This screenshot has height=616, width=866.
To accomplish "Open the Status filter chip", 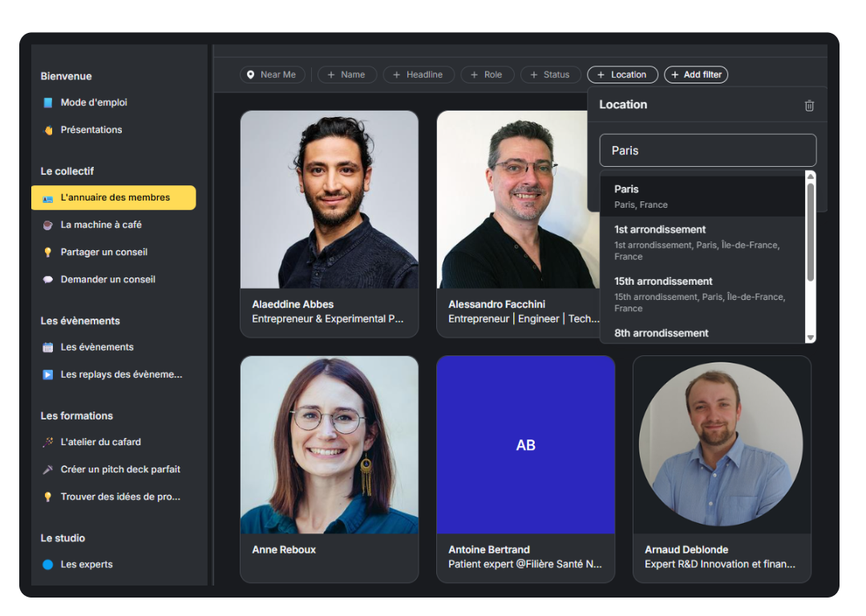I will pos(550,75).
